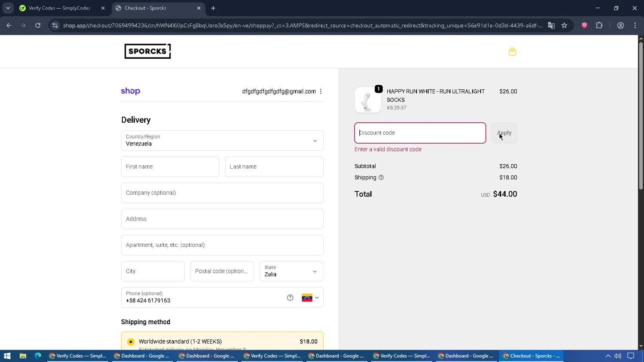Click the HAPPY RUN WHITE product name

[436, 96]
